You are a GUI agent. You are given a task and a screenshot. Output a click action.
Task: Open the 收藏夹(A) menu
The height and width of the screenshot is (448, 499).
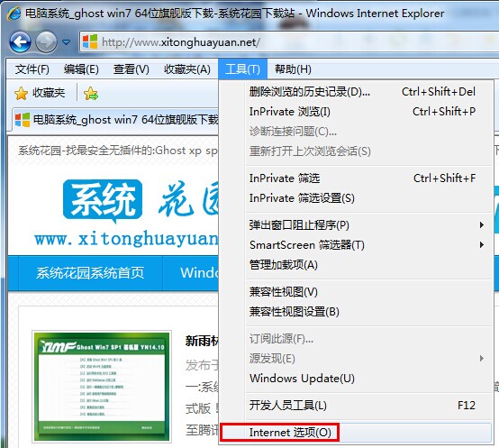point(187,69)
